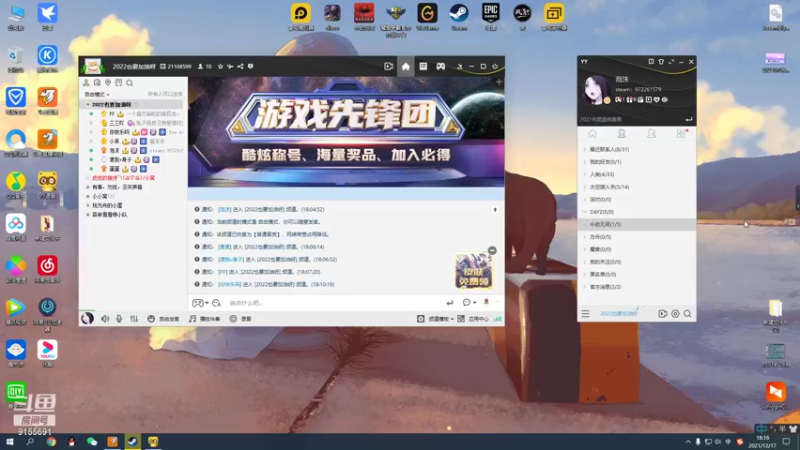Screen dimensions: 800x450
Task: Open the hamburger main menu in the YY window
Action: pos(586,314)
